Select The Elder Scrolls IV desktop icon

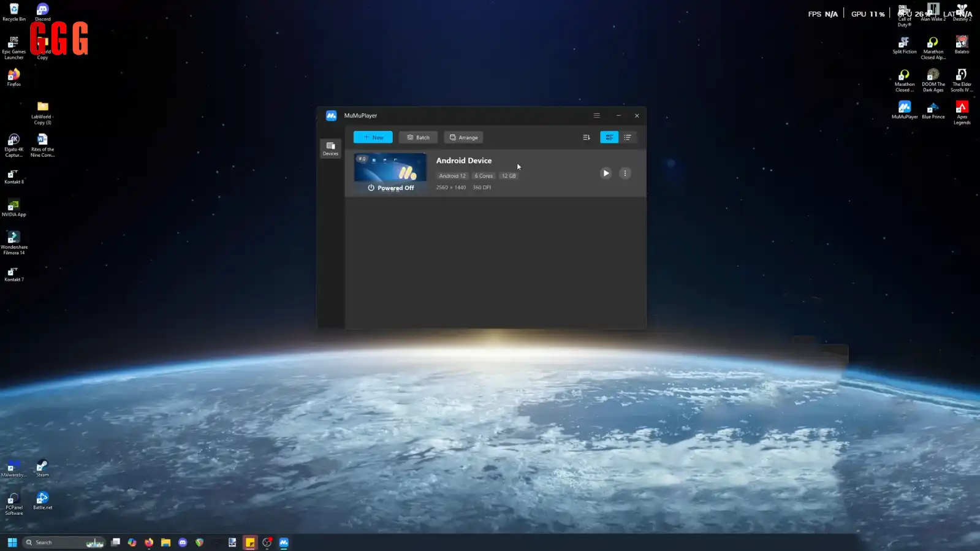[x=962, y=80]
